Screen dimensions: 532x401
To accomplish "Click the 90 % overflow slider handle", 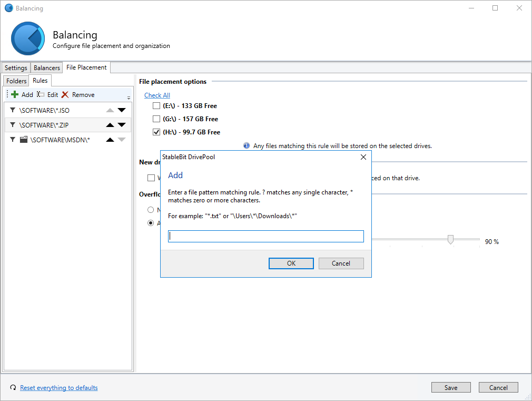I will (x=450, y=239).
